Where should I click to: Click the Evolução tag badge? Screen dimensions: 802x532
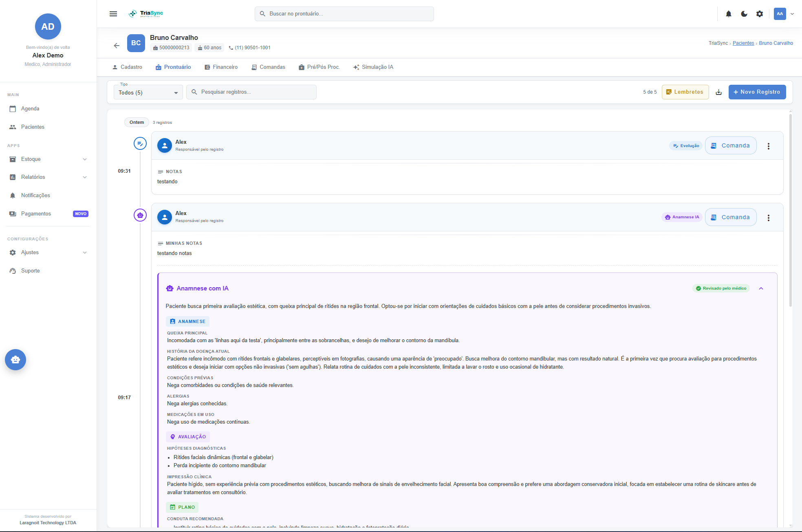[x=686, y=146]
